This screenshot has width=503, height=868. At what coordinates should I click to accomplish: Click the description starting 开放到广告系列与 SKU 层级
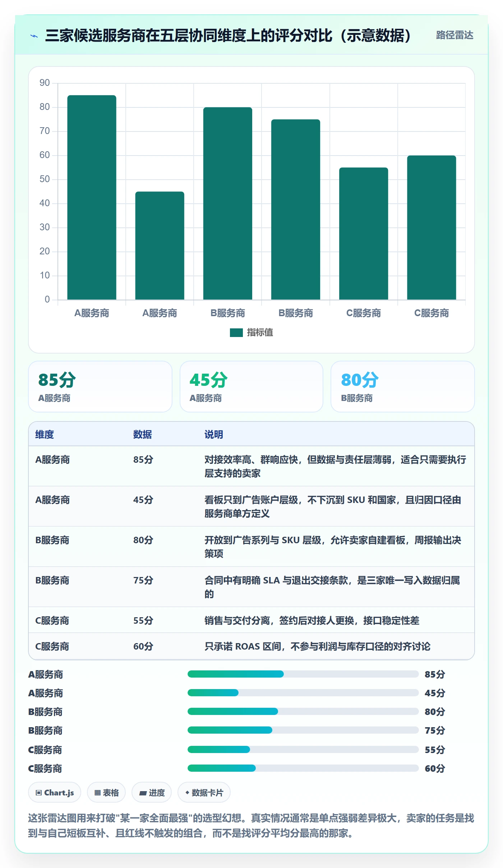point(333,547)
